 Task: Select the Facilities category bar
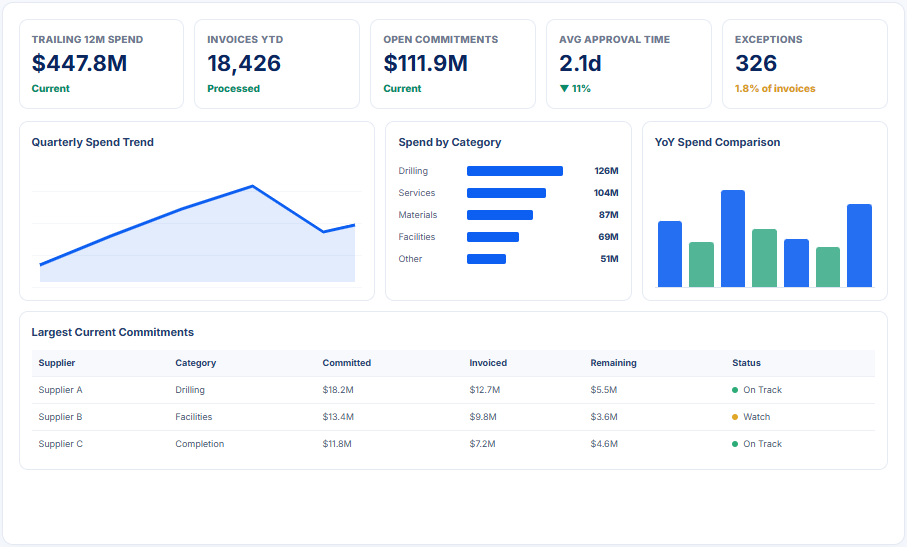(x=493, y=237)
